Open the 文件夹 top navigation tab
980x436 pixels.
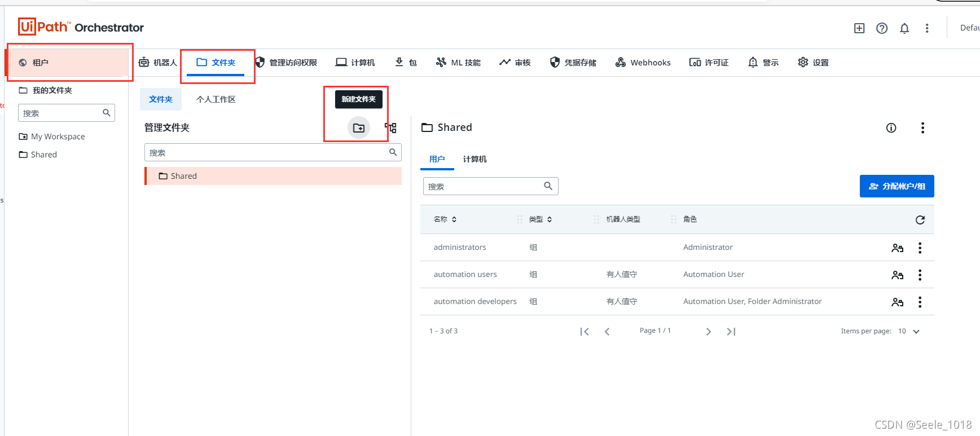point(216,63)
